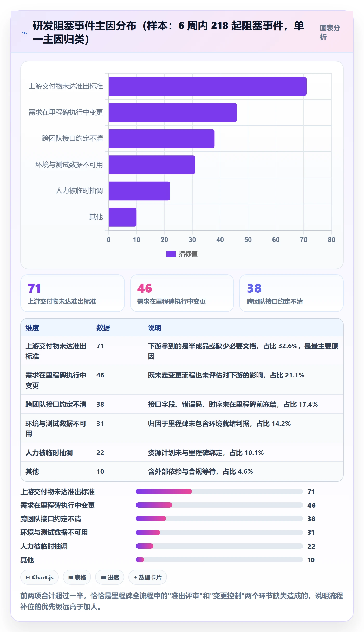Open the stat card showing 46
The image size is (364, 632).
tap(182, 293)
